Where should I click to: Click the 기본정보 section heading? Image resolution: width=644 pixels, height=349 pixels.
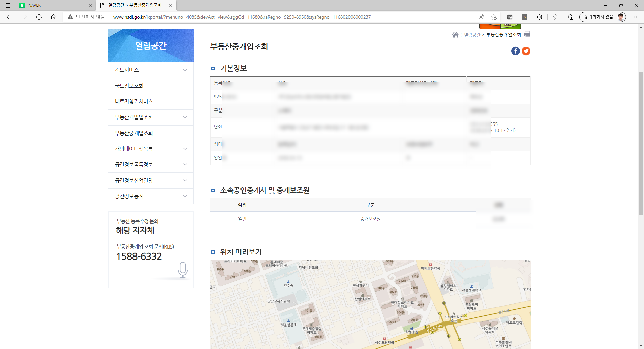click(233, 68)
